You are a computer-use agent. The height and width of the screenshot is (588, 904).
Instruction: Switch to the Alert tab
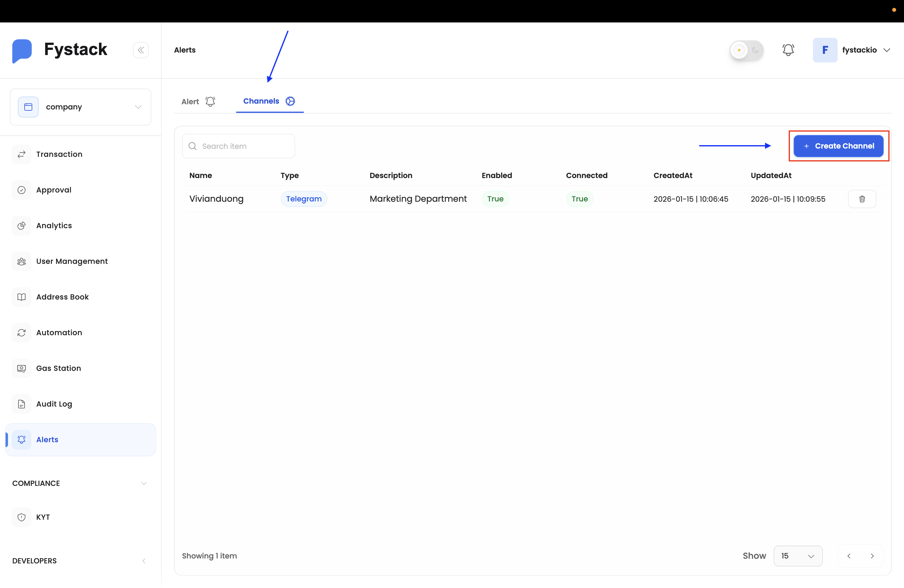click(x=197, y=101)
